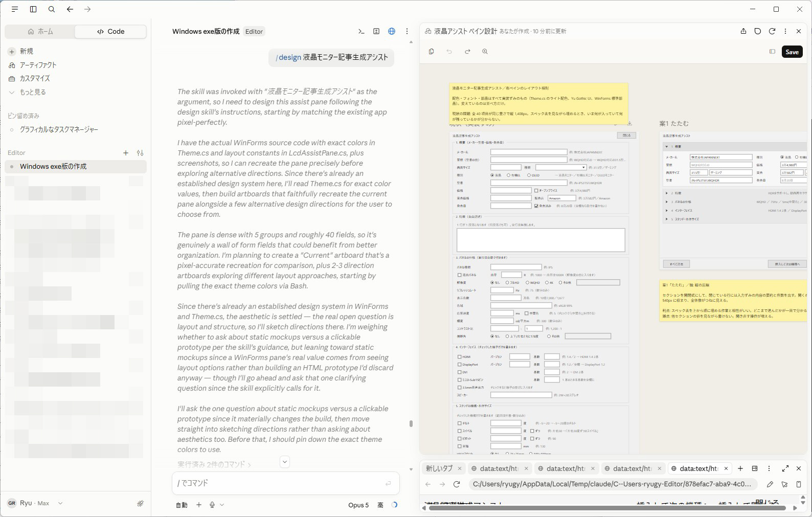
Task: Expand section 2 特徴 in 案1 mockup
Action: 667,193
